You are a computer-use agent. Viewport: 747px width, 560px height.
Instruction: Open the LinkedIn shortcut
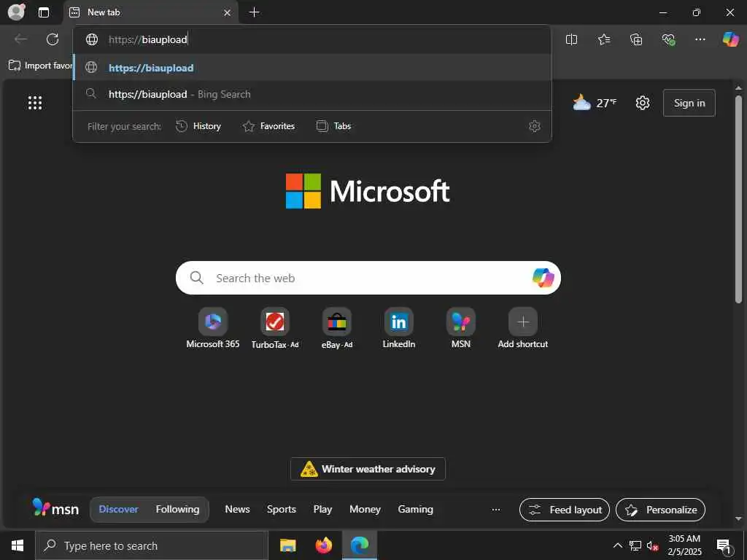pos(399,329)
